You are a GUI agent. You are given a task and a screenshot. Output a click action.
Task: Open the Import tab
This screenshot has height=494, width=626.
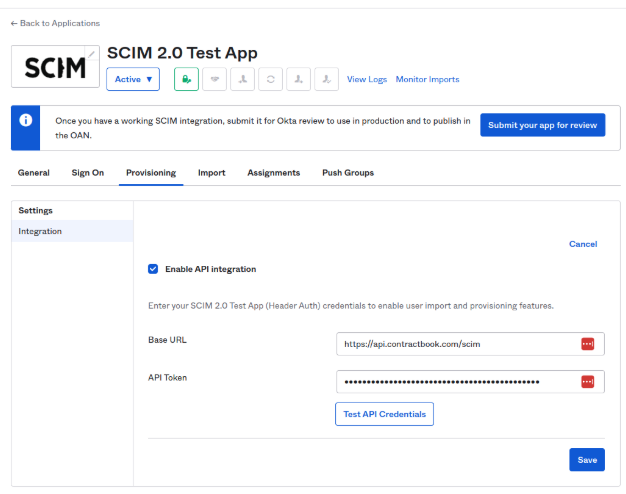pos(212,173)
